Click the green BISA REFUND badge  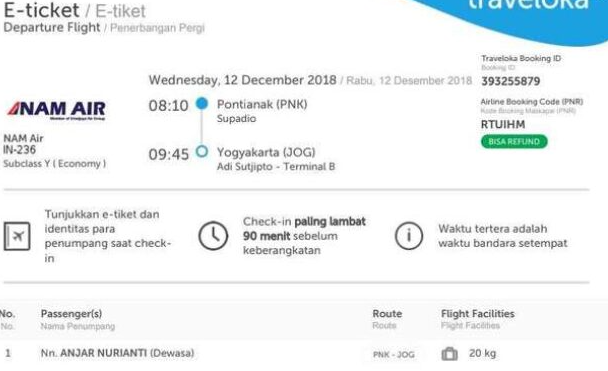pyautogui.click(x=514, y=141)
